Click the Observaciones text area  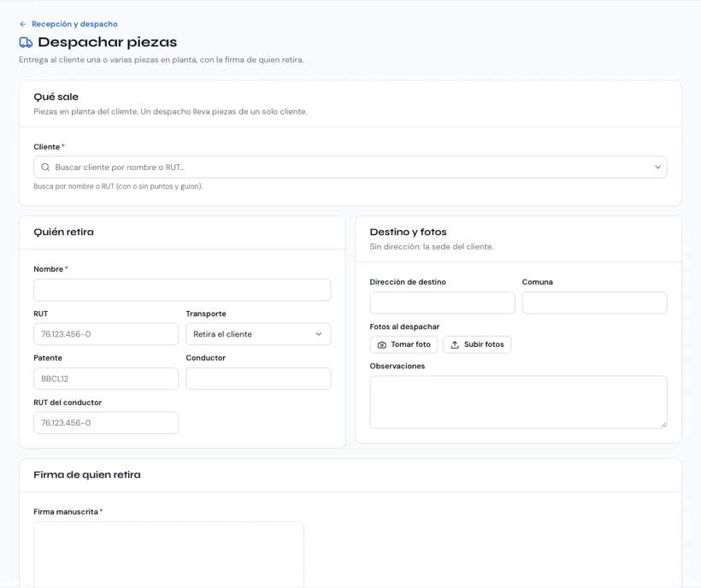(x=519, y=403)
